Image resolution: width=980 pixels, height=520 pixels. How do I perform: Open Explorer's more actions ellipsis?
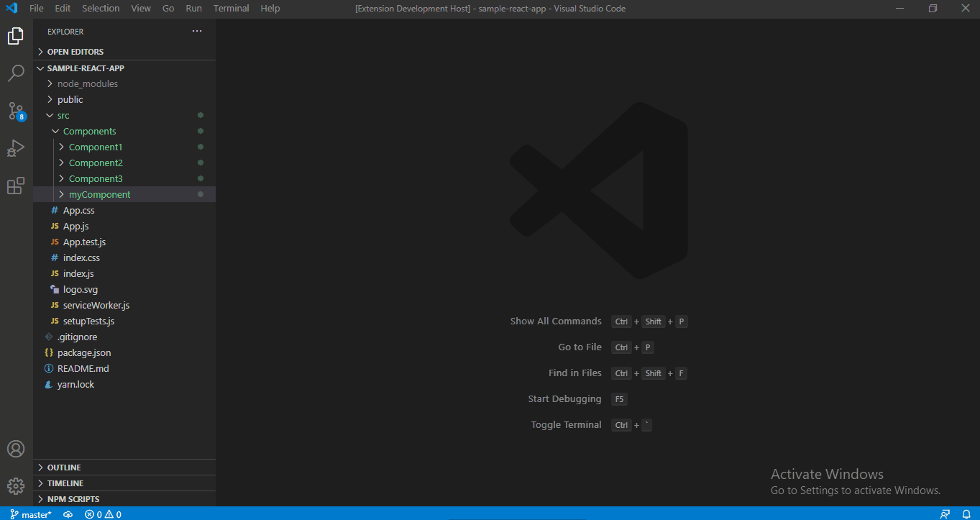pos(197,32)
